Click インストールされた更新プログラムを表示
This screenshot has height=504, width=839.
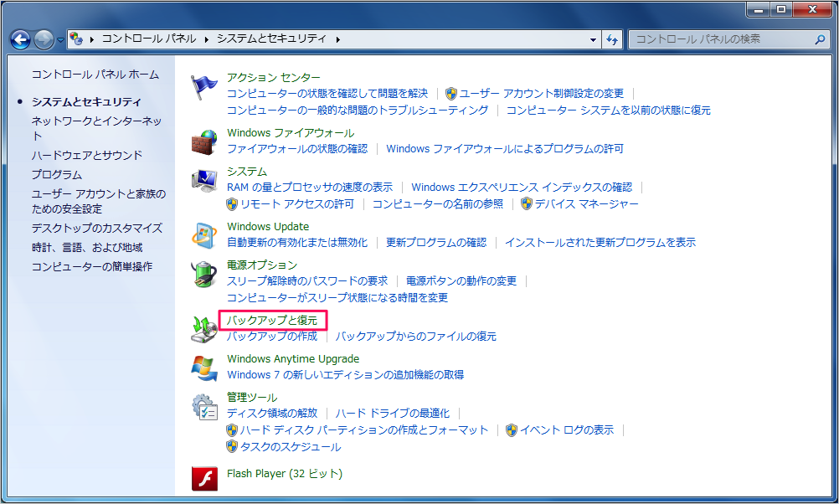pyautogui.click(x=600, y=242)
